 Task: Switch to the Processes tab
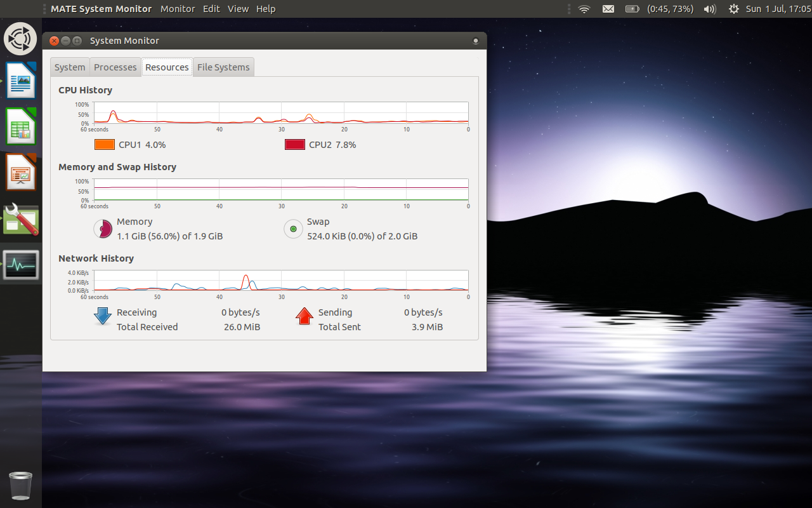[x=115, y=67]
